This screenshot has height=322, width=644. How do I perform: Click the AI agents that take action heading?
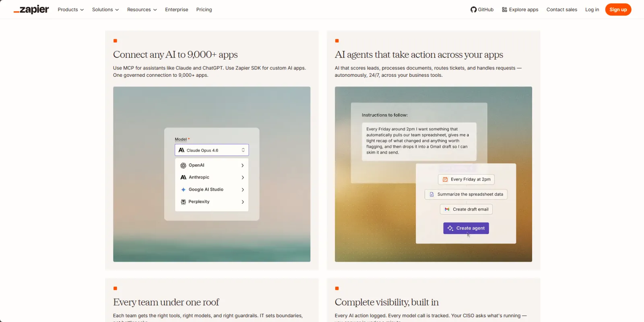tap(419, 54)
